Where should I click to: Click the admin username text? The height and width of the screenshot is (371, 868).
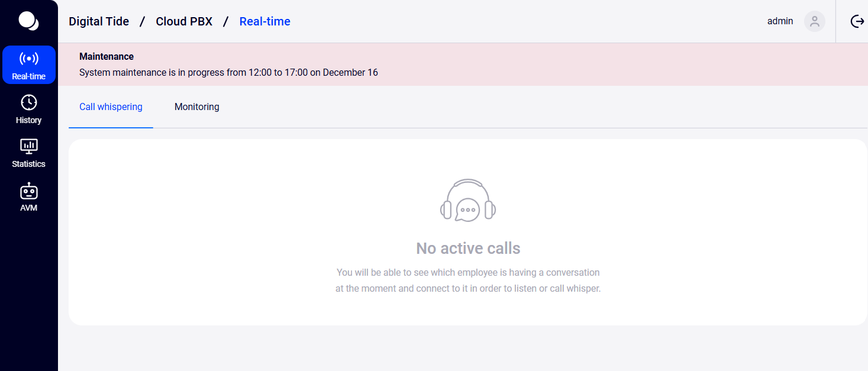(780, 21)
